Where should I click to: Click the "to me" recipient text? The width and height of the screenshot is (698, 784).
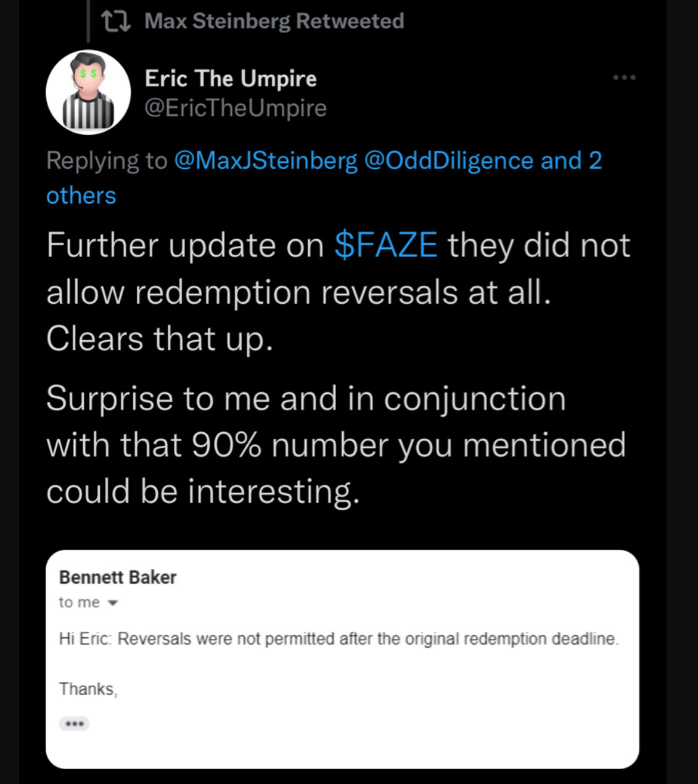[79, 603]
